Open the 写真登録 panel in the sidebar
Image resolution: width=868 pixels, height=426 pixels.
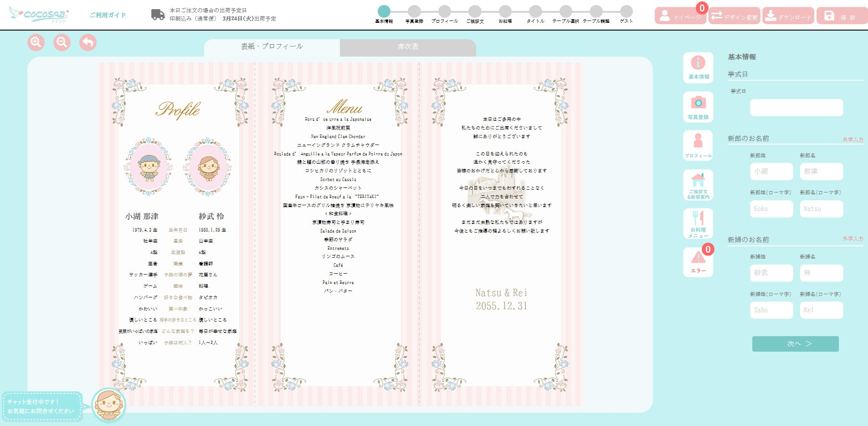(x=698, y=106)
